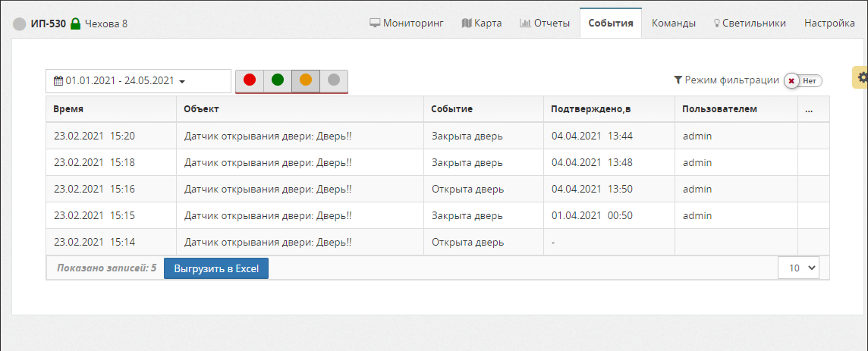Image resolution: width=868 pixels, height=351 pixels.
Task: Switch on the Режим фильтрации toggle
Action: click(804, 80)
